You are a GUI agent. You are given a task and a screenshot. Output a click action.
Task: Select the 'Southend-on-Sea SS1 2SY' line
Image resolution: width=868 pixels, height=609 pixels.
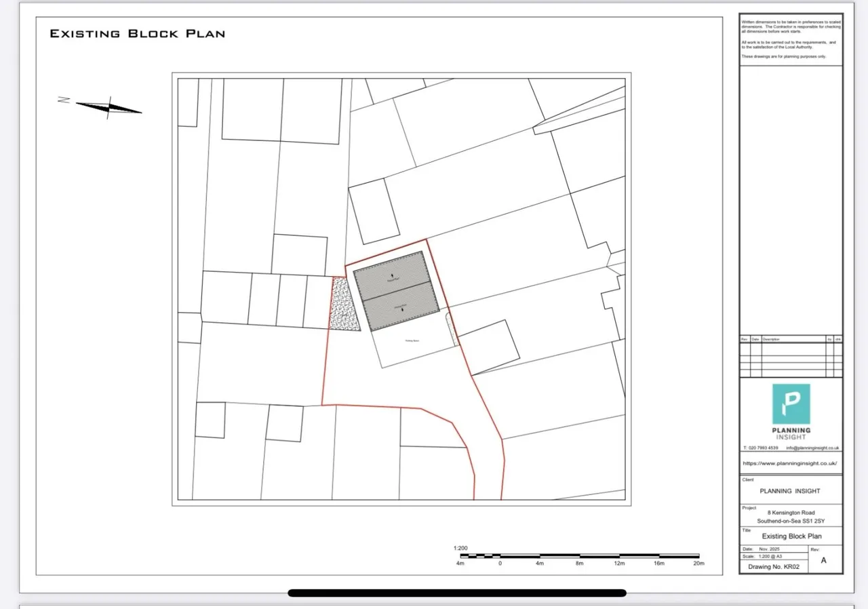coord(791,522)
